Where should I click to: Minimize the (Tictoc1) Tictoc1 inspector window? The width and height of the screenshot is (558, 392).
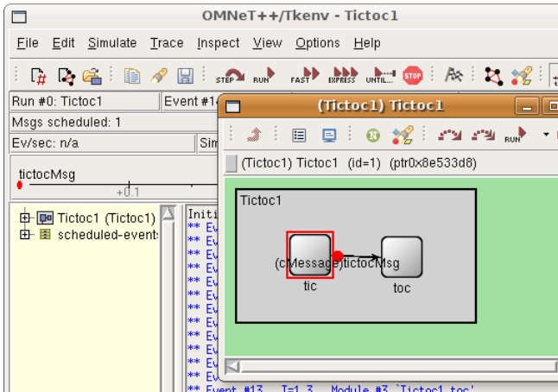(x=527, y=106)
